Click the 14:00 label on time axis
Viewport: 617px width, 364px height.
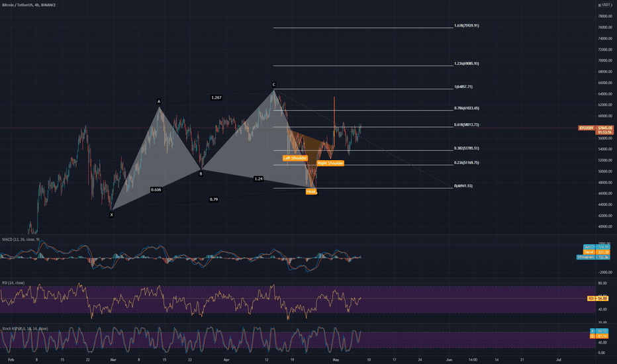473,359
